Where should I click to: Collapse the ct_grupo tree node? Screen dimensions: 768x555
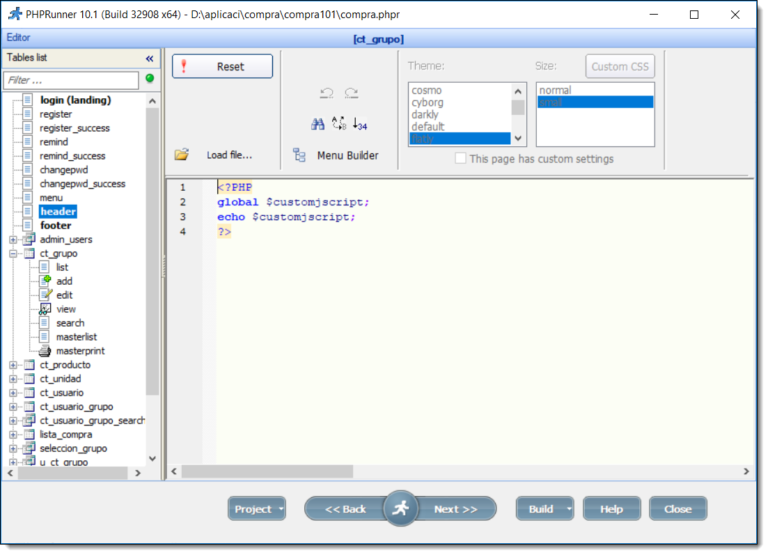(x=13, y=253)
